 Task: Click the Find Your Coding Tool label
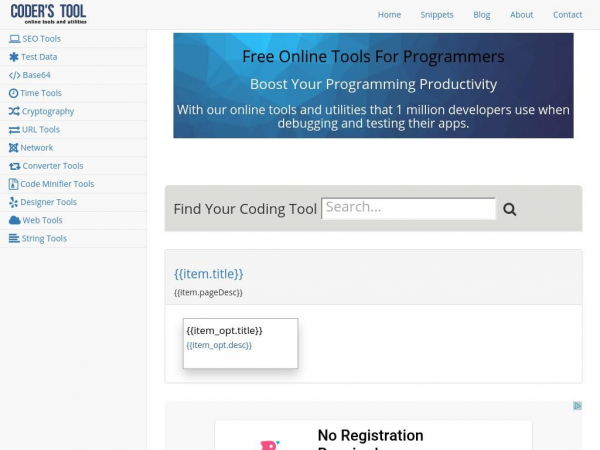245,209
